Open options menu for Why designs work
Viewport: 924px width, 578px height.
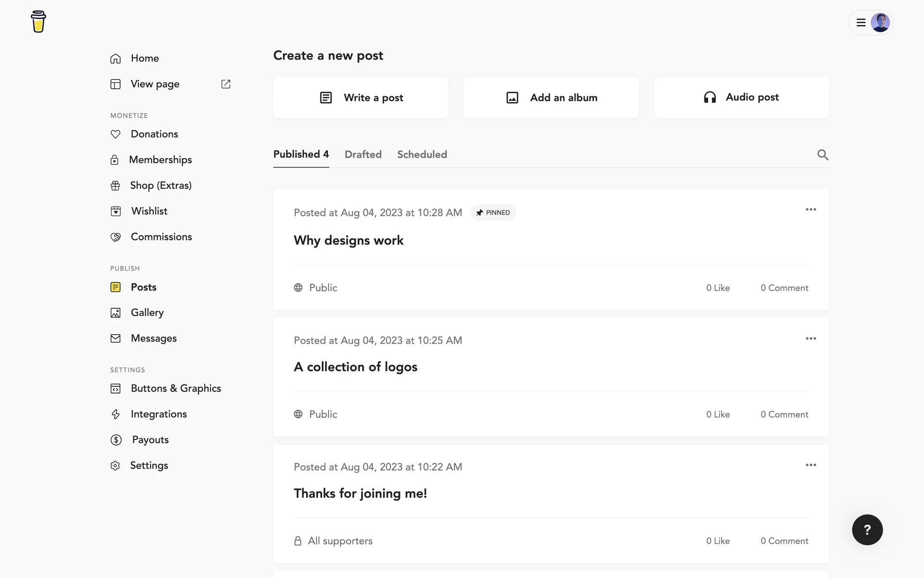[811, 210]
